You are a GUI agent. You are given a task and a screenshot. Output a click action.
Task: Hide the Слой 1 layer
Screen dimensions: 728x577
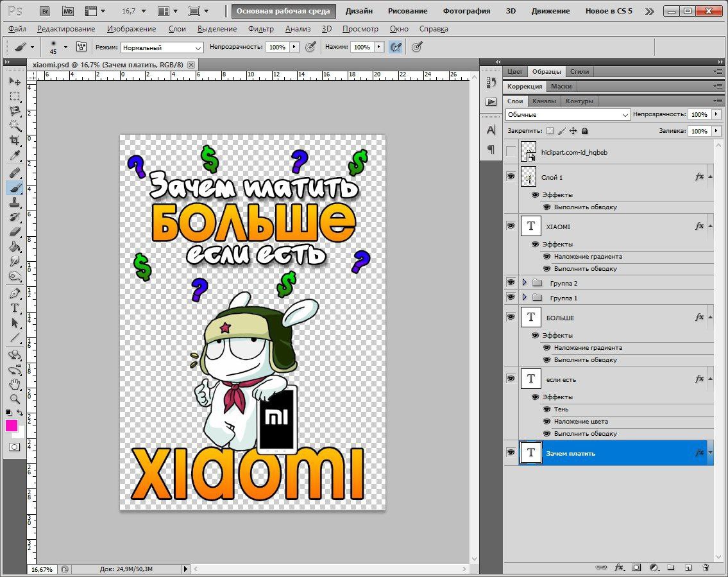click(x=511, y=177)
